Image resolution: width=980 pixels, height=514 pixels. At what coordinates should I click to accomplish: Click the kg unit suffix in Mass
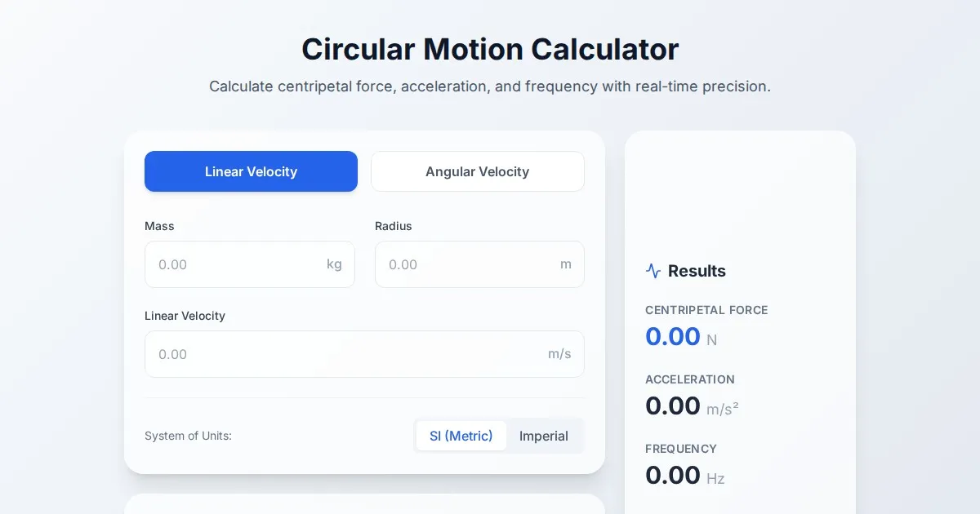[334, 264]
